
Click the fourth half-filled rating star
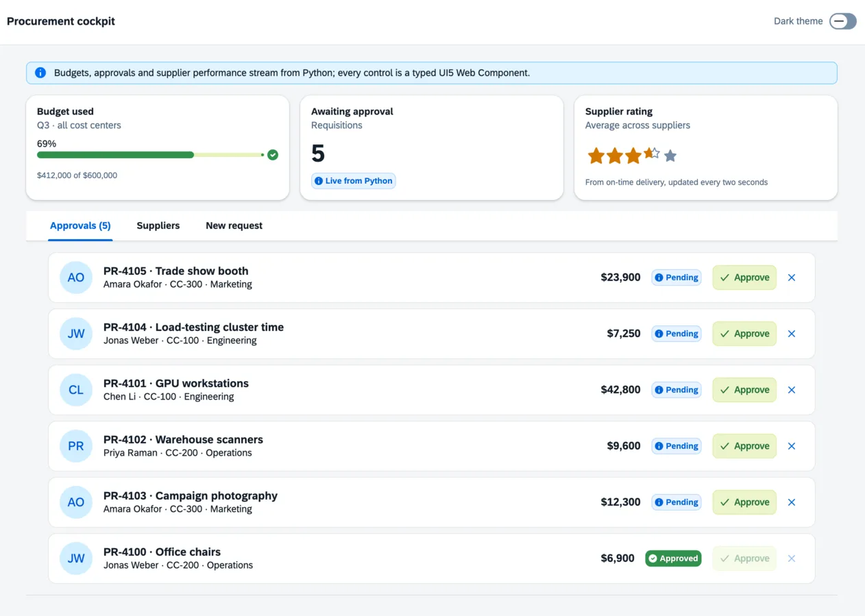tap(651, 153)
